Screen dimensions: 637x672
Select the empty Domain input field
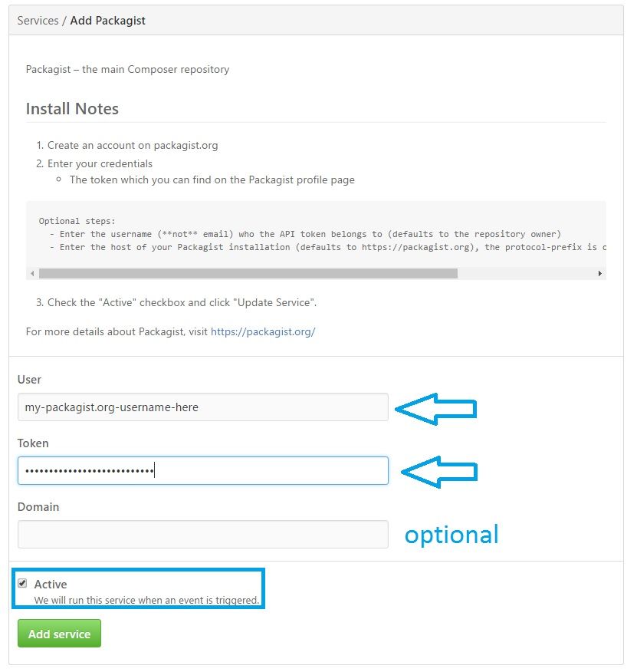point(203,535)
